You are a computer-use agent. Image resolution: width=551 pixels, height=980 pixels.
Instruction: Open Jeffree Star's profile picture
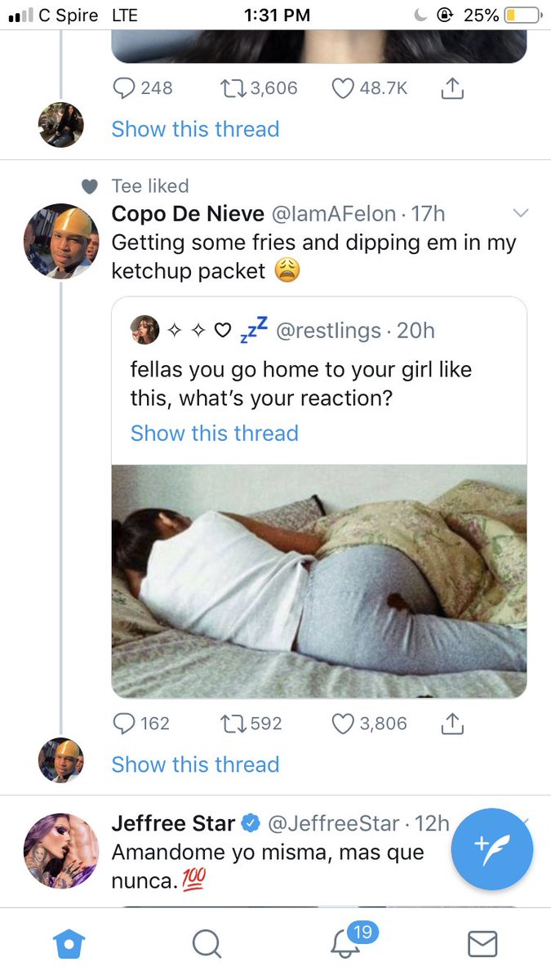tap(61, 850)
